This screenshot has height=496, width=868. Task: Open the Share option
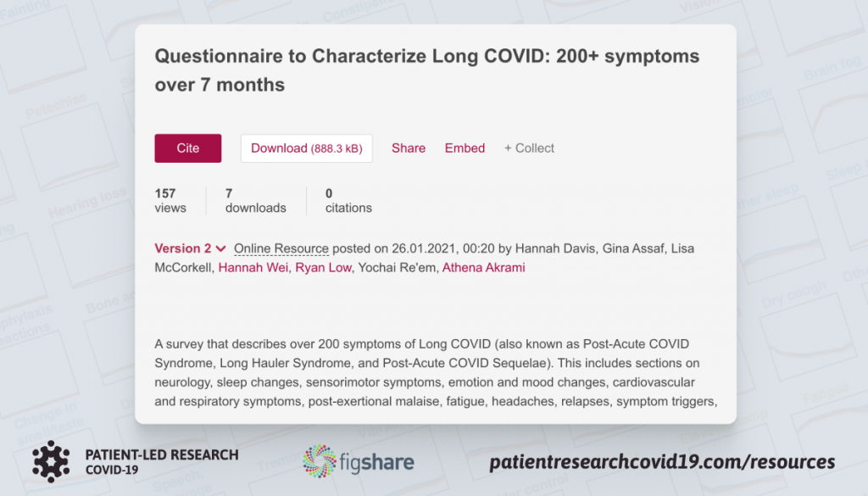[409, 148]
